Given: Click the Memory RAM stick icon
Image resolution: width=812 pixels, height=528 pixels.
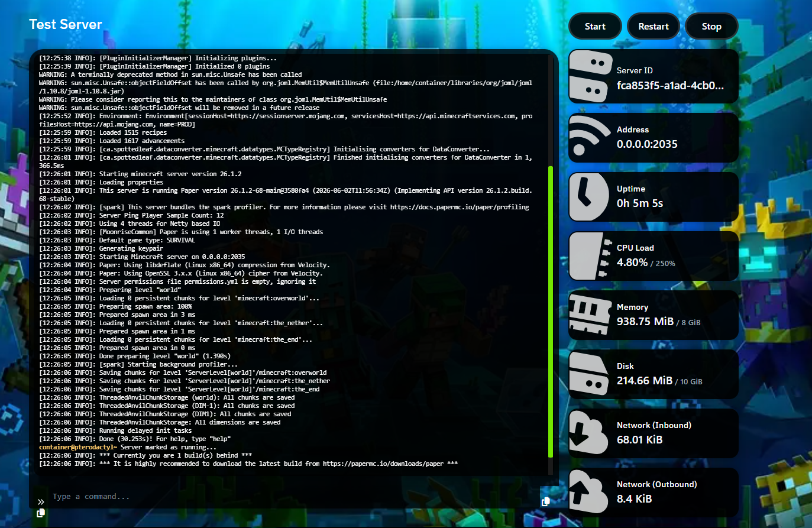Looking at the screenshot, I should [x=590, y=315].
